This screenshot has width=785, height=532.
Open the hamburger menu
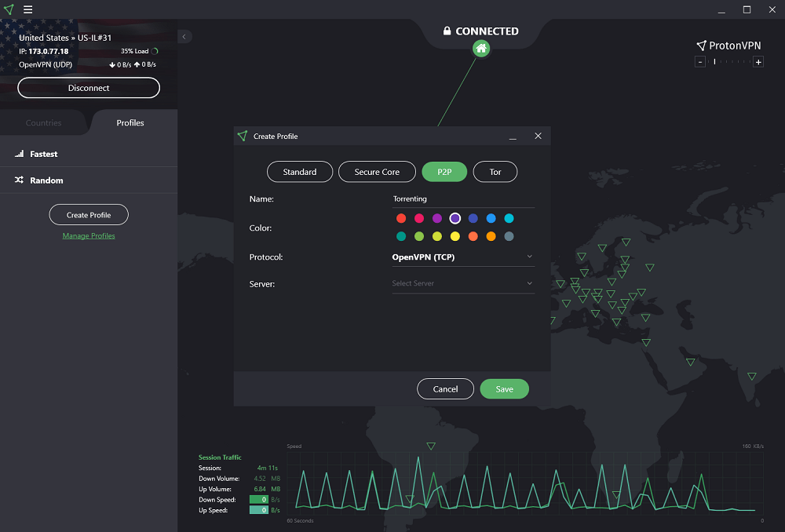click(28, 10)
